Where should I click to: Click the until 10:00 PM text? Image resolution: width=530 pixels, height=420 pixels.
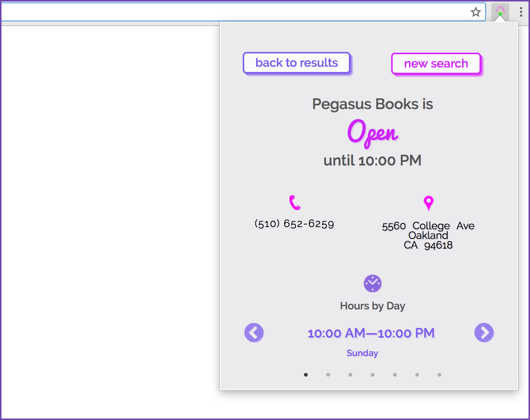[373, 161]
